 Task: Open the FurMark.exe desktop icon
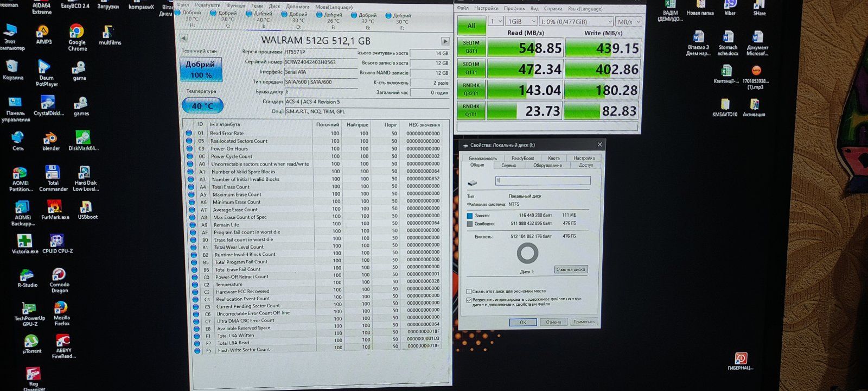55,210
